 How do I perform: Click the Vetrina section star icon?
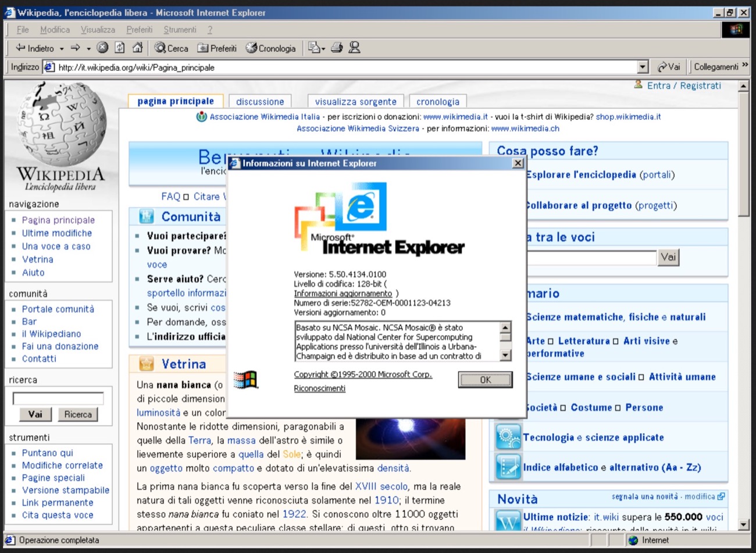click(146, 364)
